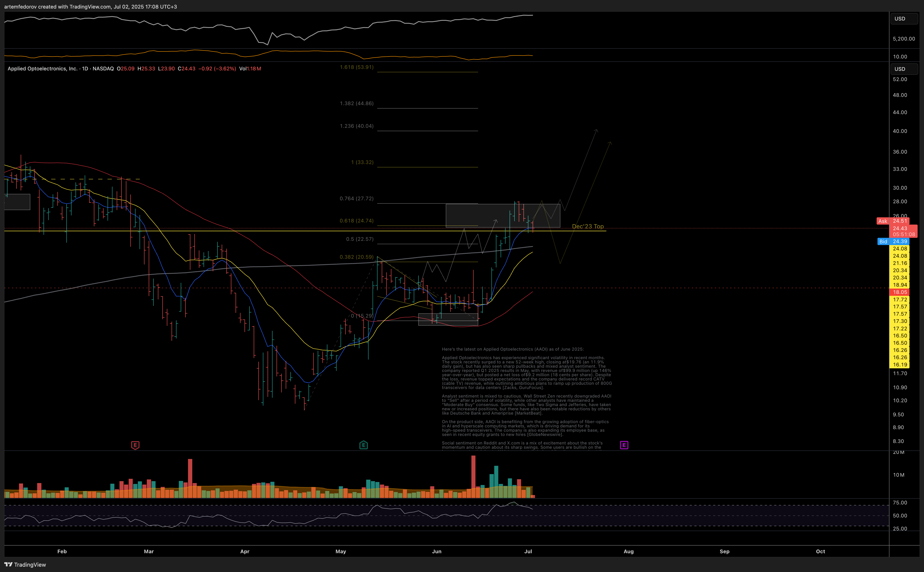Click the Jul label on time axis
Screen dimensions: 924x572
[x=528, y=552]
